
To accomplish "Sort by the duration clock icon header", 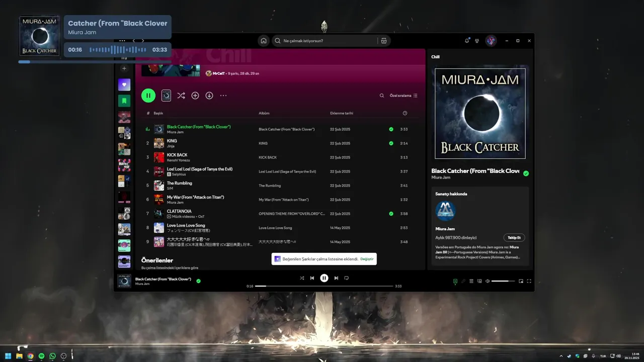I will [x=405, y=113].
